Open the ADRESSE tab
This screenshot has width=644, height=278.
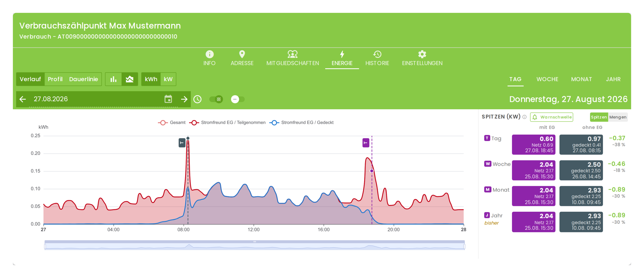point(242,58)
